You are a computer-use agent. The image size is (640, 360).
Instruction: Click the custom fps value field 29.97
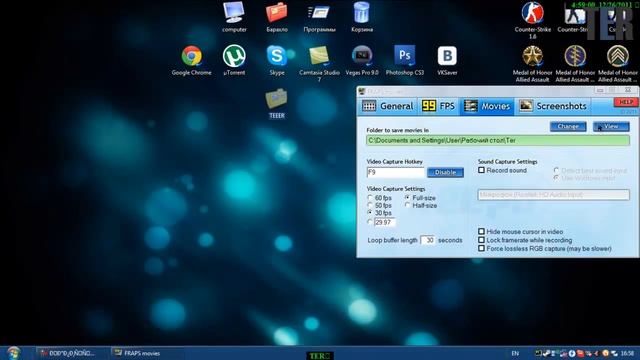[385, 222]
